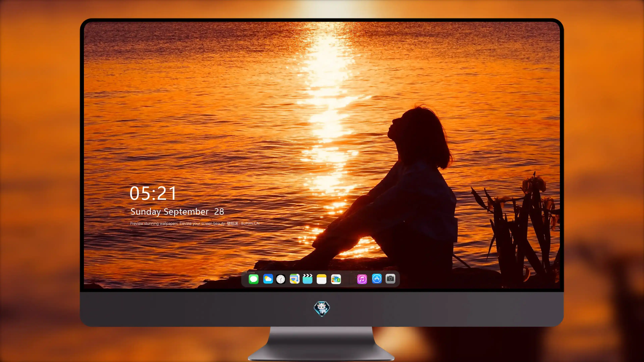This screenshot has width=644, height=362.
Task: Click the dragon logo on monitor chin
Action: 322,309
